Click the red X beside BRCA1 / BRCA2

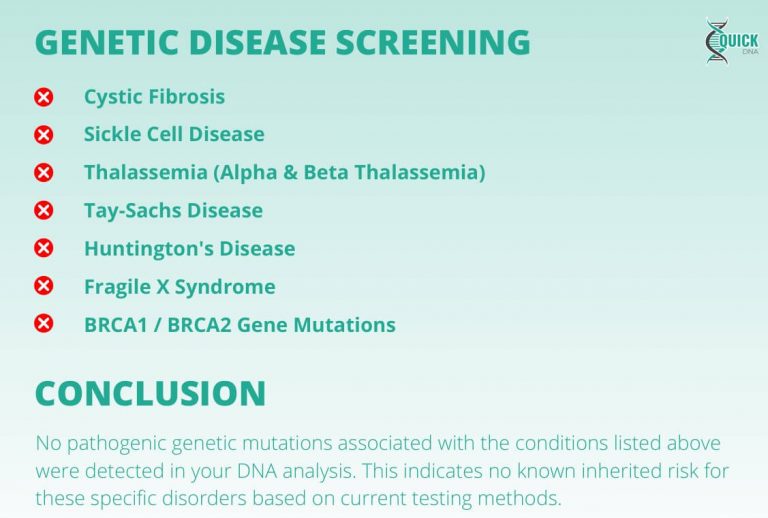[44, 324]
